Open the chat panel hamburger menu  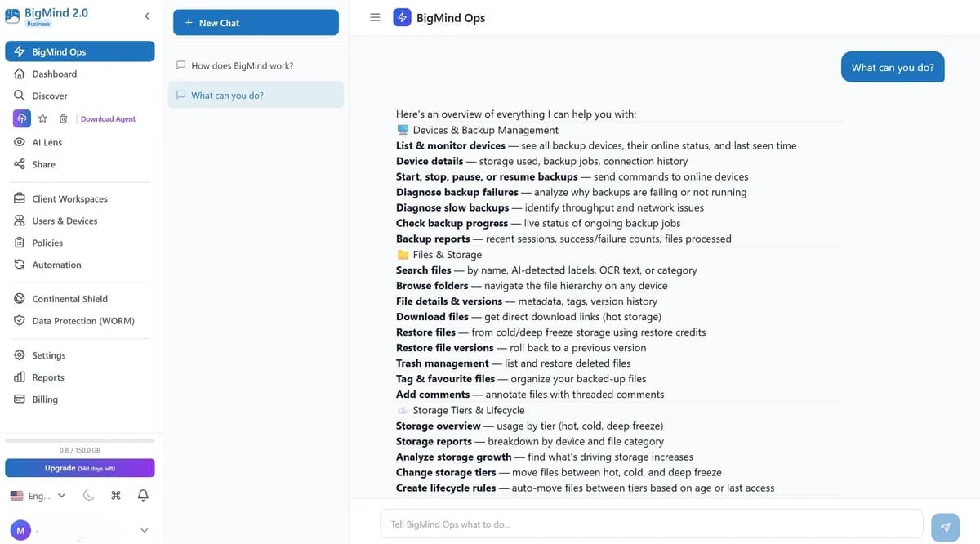tap(375, 16)
